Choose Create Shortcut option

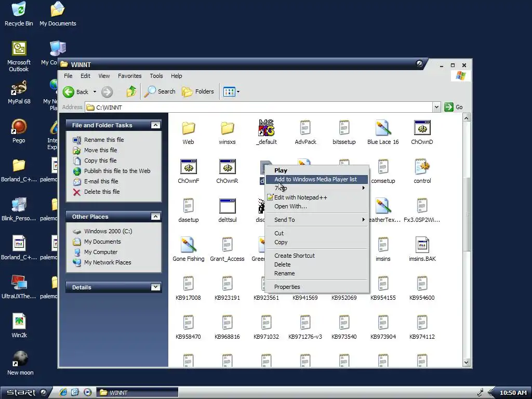(x=316, y=256)
